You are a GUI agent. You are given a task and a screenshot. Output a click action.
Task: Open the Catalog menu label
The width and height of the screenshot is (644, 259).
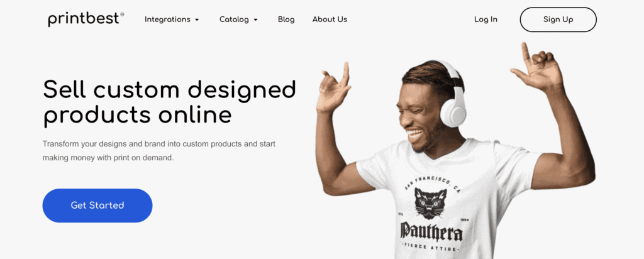(x=234, y=19)
